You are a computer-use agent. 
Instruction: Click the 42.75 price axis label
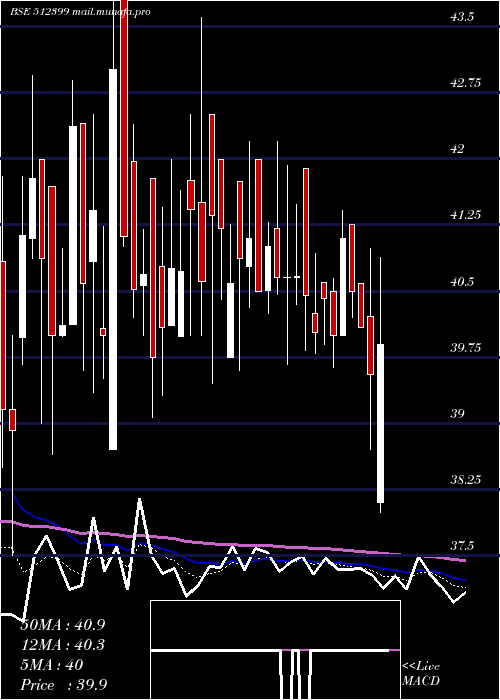(x=465, y=83)
